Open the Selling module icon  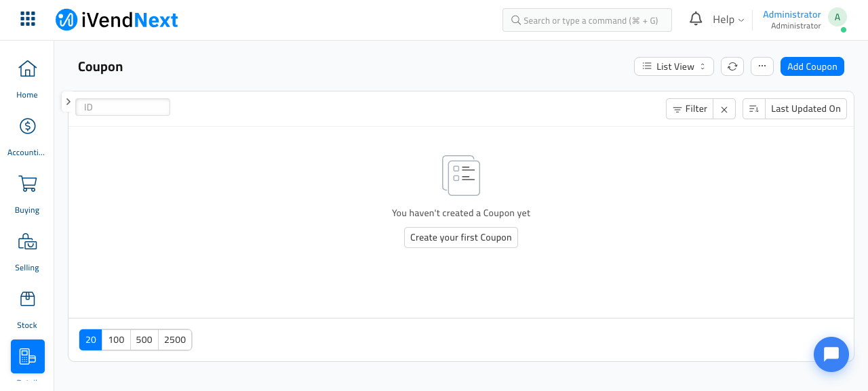coord(27,241)
